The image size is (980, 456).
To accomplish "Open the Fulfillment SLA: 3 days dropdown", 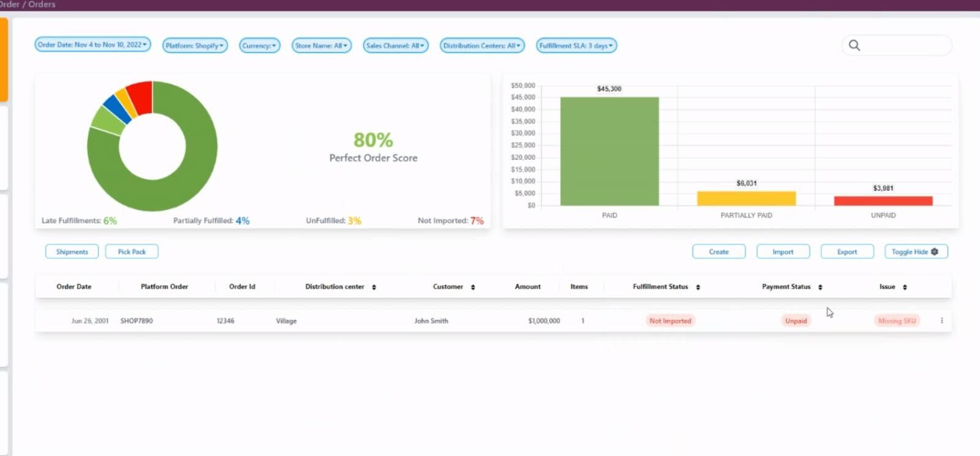I will point(576,45).
